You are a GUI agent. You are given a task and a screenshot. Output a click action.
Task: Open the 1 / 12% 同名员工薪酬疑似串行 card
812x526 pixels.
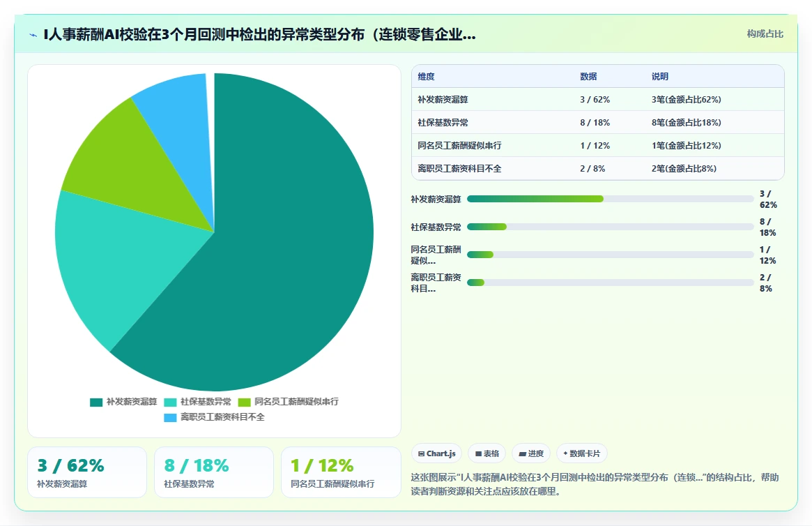pyautogui.click(x=341, y=472)
